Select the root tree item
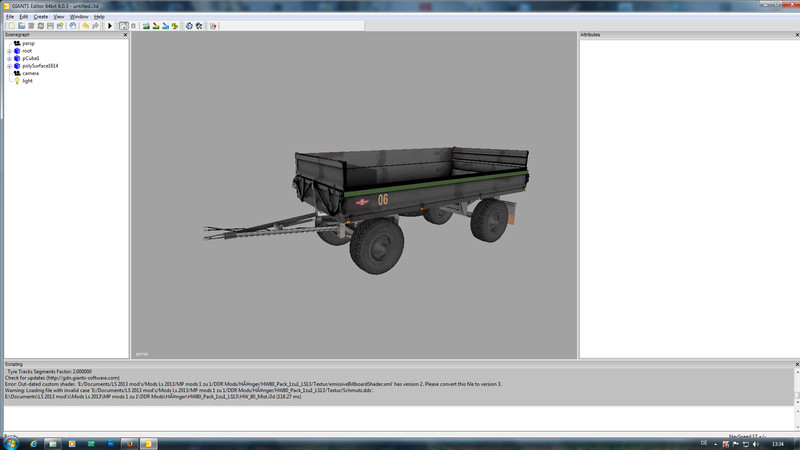The image size is (800, 450). click(x=27, y=51)
